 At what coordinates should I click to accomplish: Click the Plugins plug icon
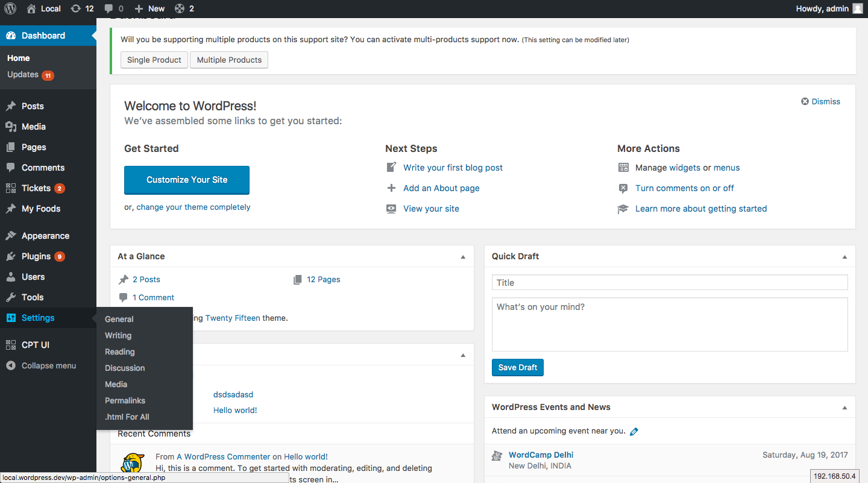click(11, 256)
